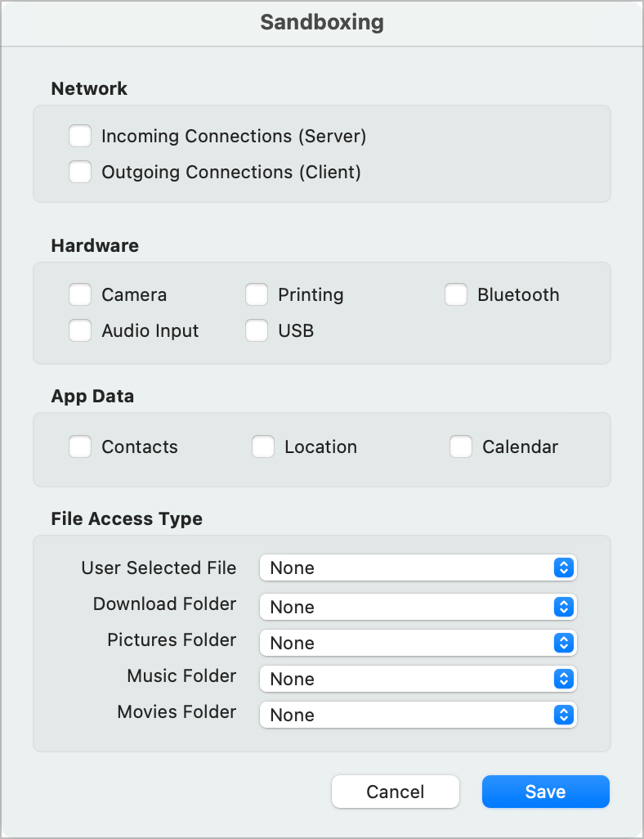This screenshot has width=644, height=839.
Task: Enable Incoming Connections (Server) checkbox
Action: pos(80,136)
